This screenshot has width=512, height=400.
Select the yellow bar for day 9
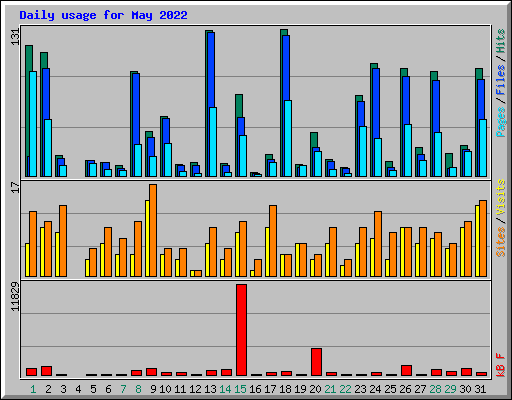click(x=147, y=238)
